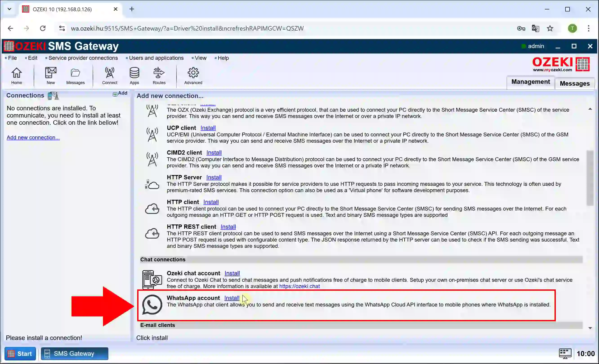Click the HTTP Server cloud icon
The image size is (599, 364).
pyautogui.click(x=152, y=184)
